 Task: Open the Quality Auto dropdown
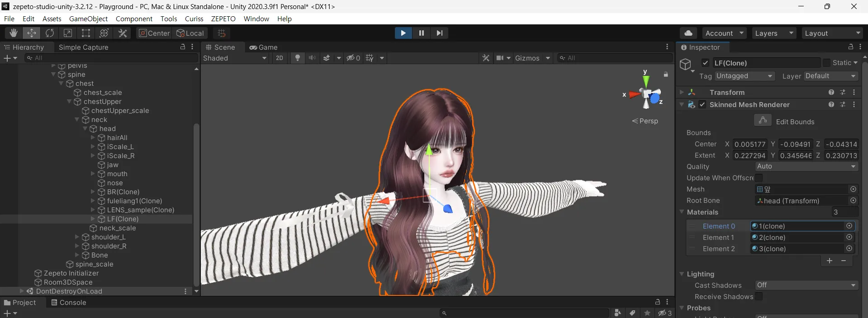[806, 166]
